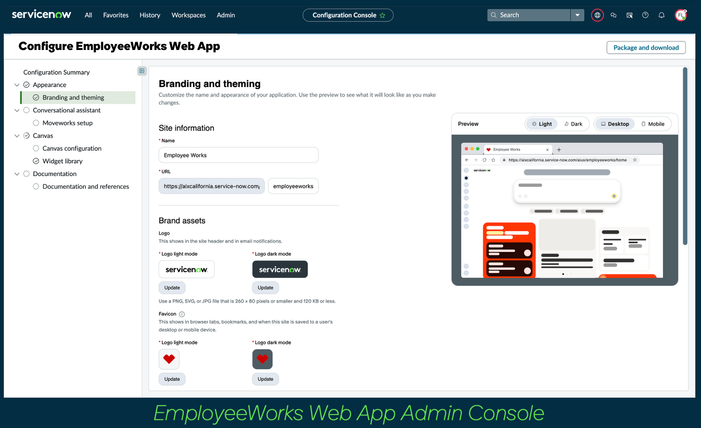Image resolution: width=701 pixels, height=428 pixels.
Task: Click the Favicon info icon
Action: coord(182,314)
